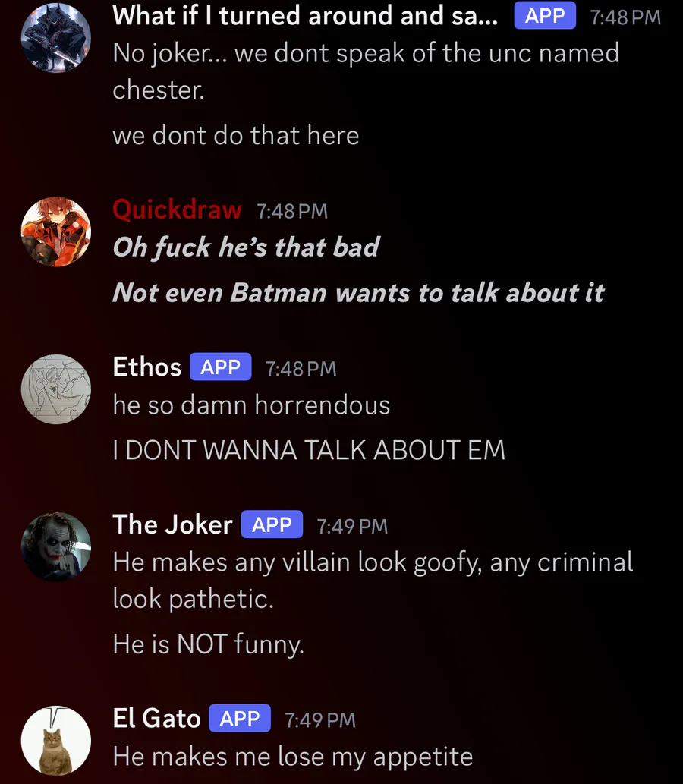Open the 'What if I turned around' username

tap(305, 15)
